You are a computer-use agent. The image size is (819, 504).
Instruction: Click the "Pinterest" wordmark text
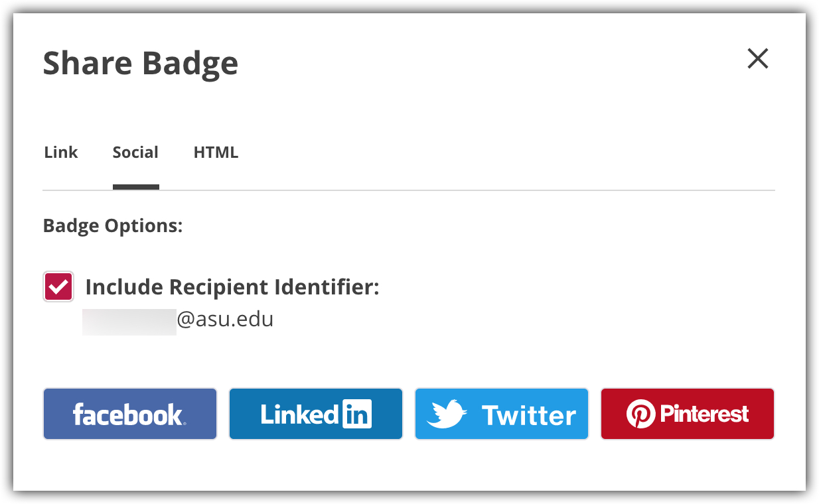pos(704,414)
